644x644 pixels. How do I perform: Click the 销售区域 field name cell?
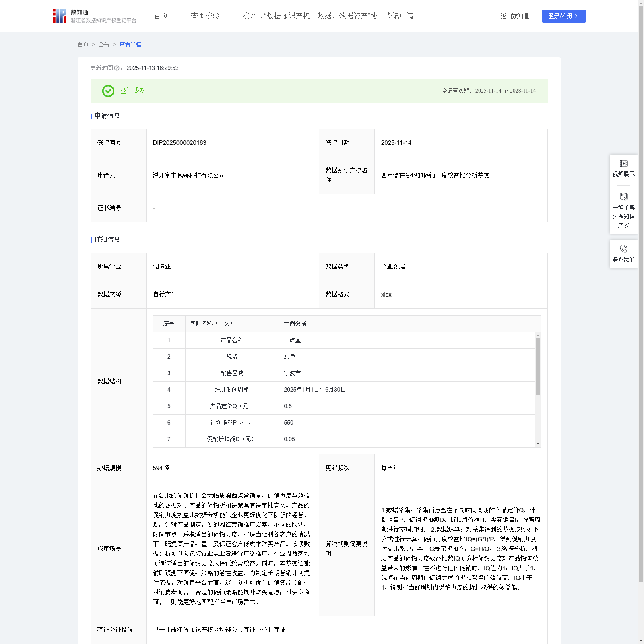click(232, 373)
